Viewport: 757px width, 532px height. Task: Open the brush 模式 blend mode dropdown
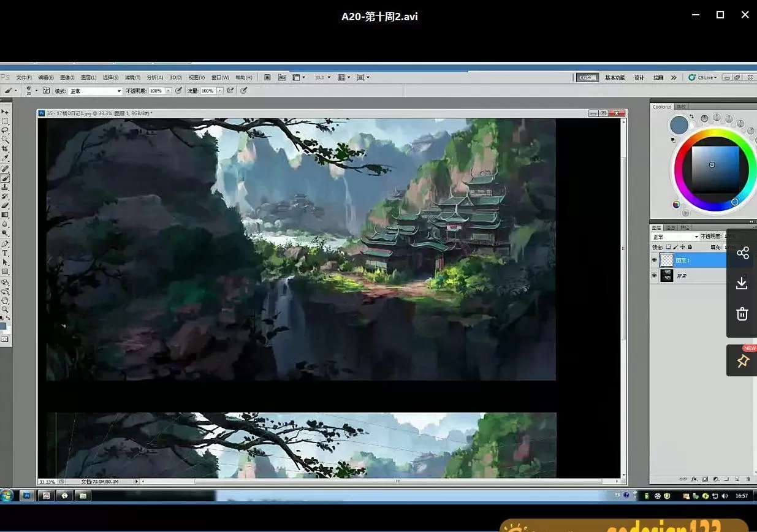(x=95, y=91)
